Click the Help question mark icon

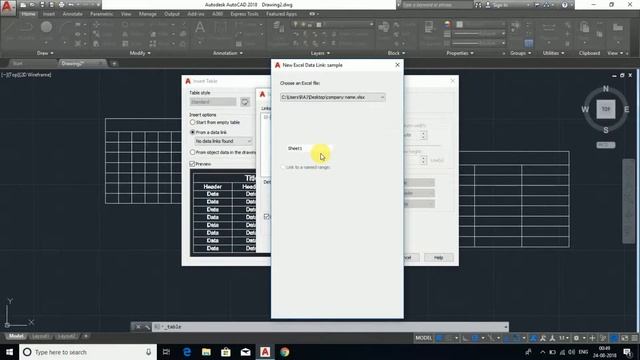(x=564, y=5)
